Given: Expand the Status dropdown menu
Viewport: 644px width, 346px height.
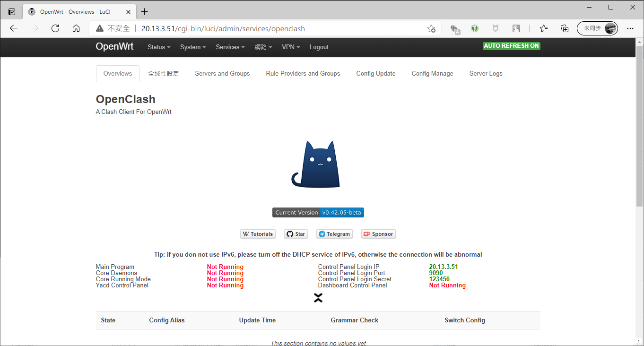Looking at the screenshot, I should pos(159,47).
